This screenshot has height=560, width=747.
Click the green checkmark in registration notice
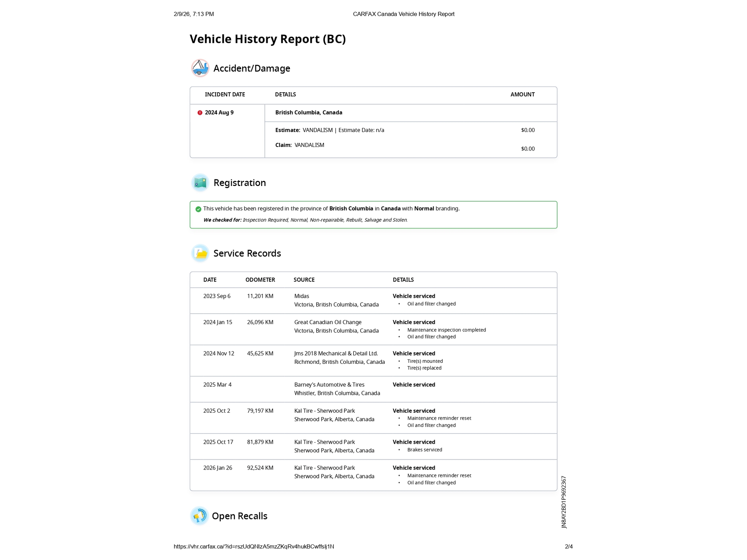[x=198, y=209]
